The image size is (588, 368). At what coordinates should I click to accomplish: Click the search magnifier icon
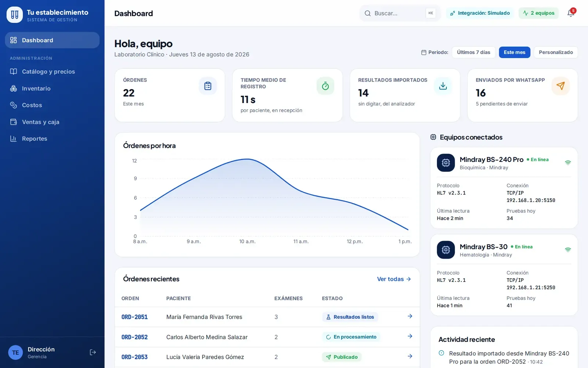367,13
